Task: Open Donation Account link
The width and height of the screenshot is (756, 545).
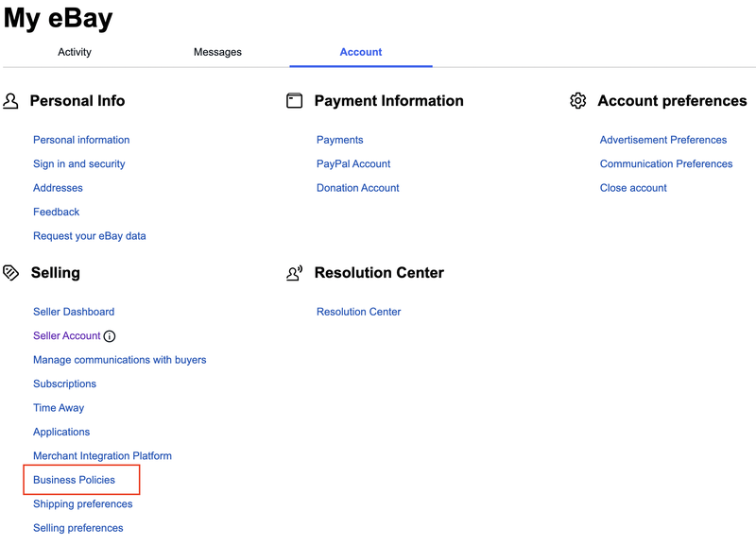Action: [358, 188]
